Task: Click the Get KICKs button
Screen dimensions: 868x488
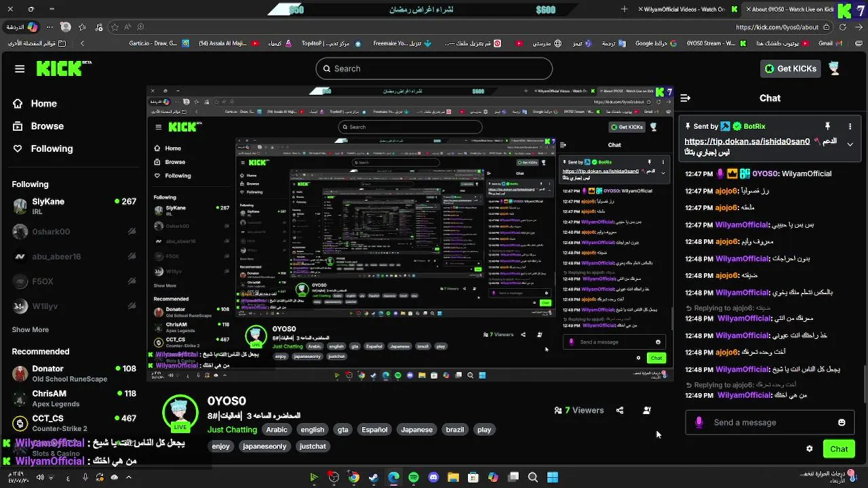Action: [x=791, y=68]
